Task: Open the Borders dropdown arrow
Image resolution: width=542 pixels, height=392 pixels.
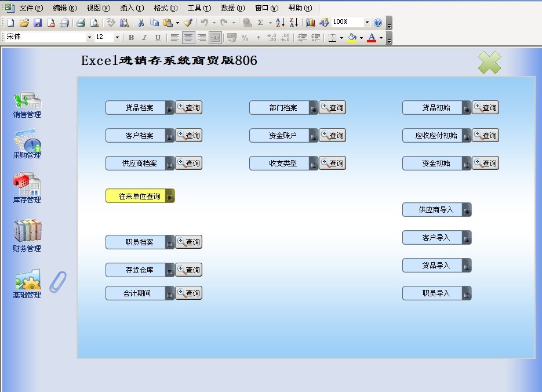Action: [x=341, y=38]
